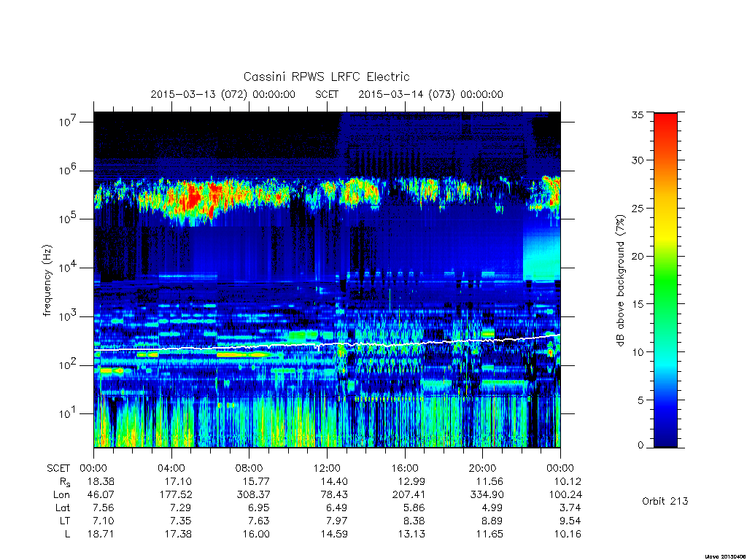Click the L value '13.13'
Screen dimensions: 747x560
pos(411,534)
